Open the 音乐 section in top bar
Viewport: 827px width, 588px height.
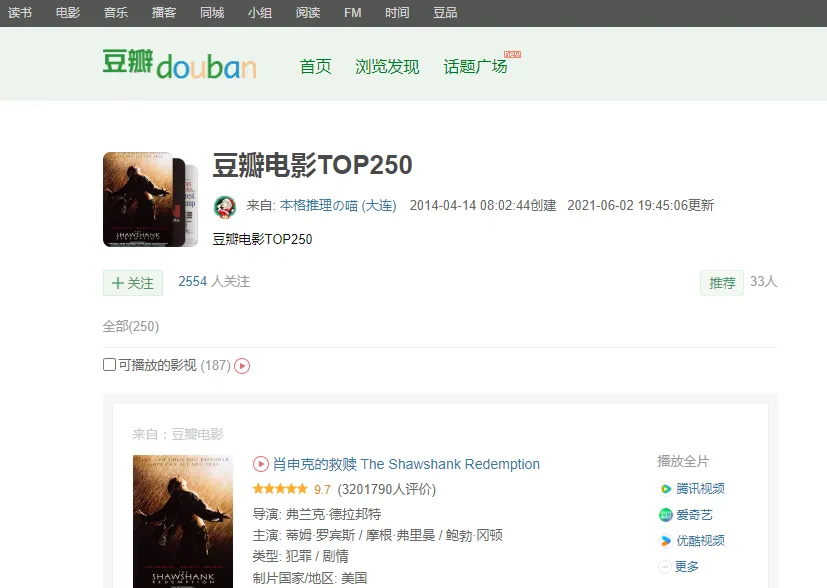tap(116, 13)
